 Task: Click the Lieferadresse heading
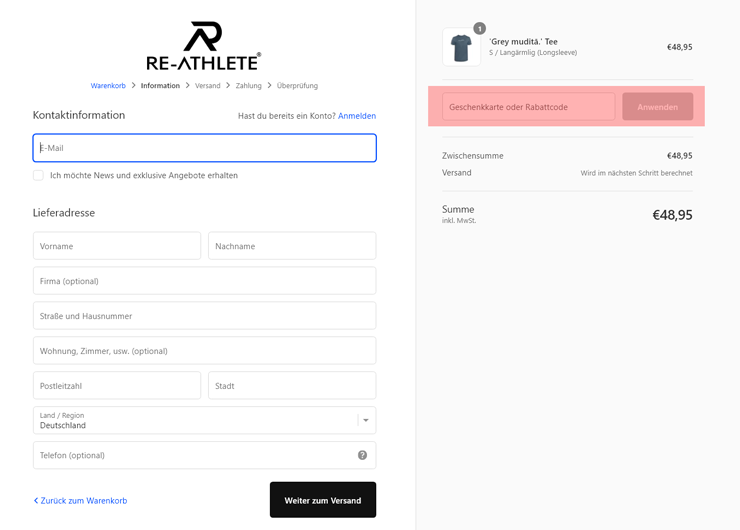point(64,213)
